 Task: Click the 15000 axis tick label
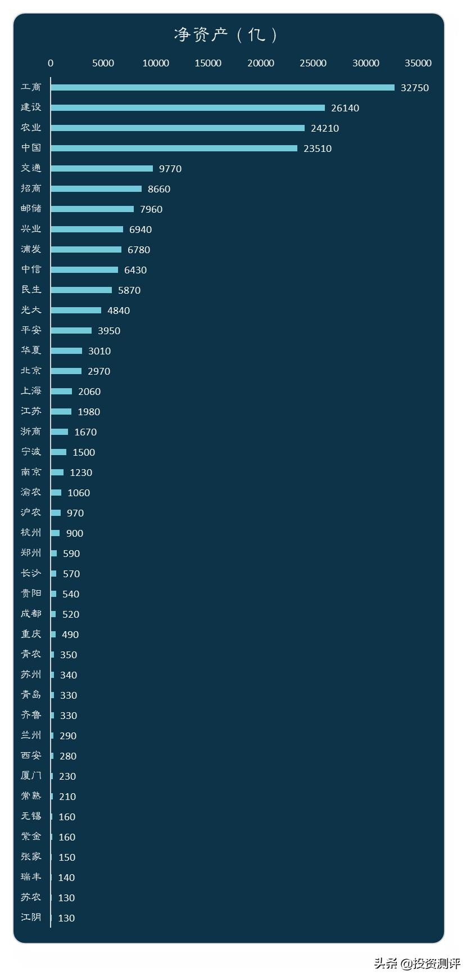208,63
